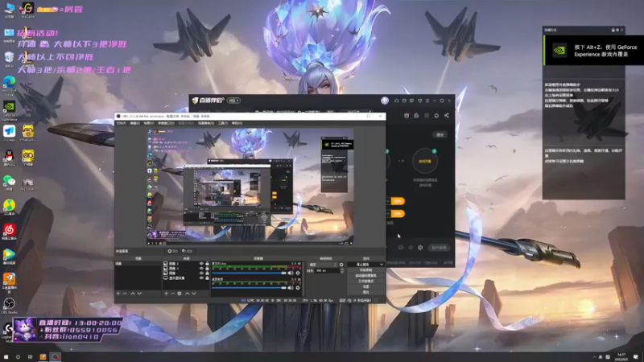
Task: Adjust the Desktop Audio volume slider handle
Action: pos(283,288)
